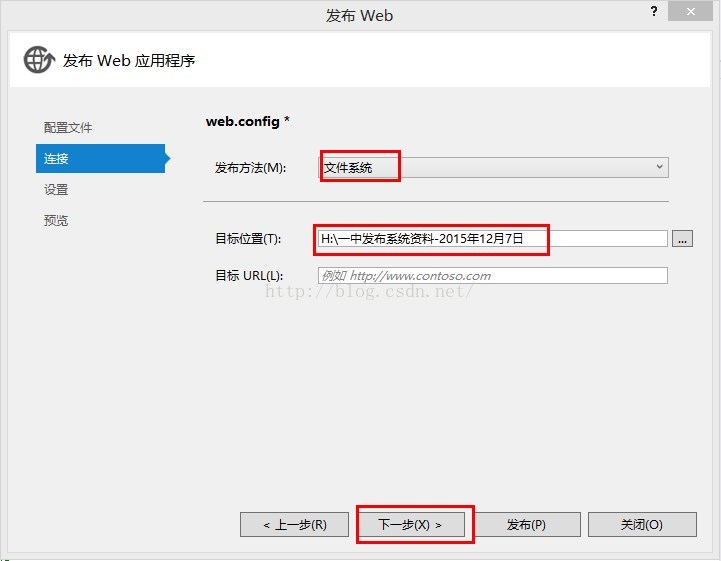721x561 pixels.
Task: Click the 下一步(X) next button
Action: [x=412, y=525]
